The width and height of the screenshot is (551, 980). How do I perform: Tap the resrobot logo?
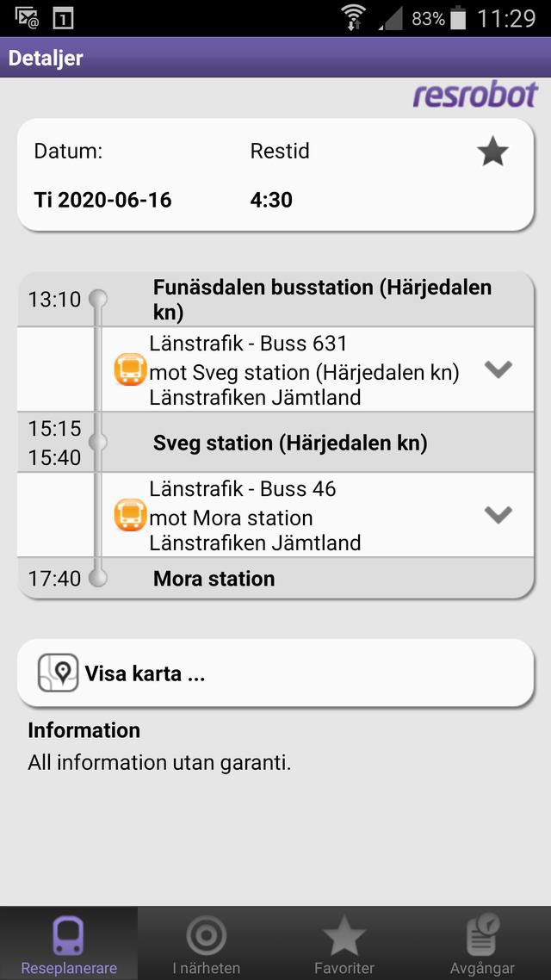point(474,96)
